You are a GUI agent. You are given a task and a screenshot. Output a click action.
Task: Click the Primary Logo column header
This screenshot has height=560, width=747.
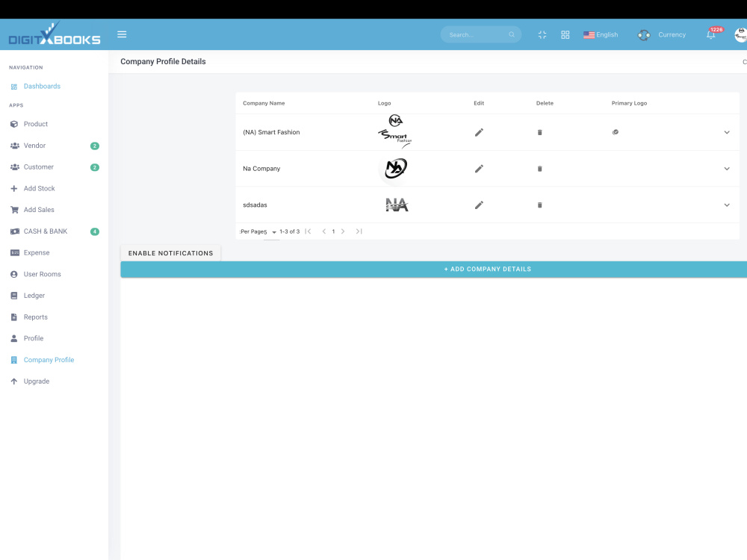629,103
